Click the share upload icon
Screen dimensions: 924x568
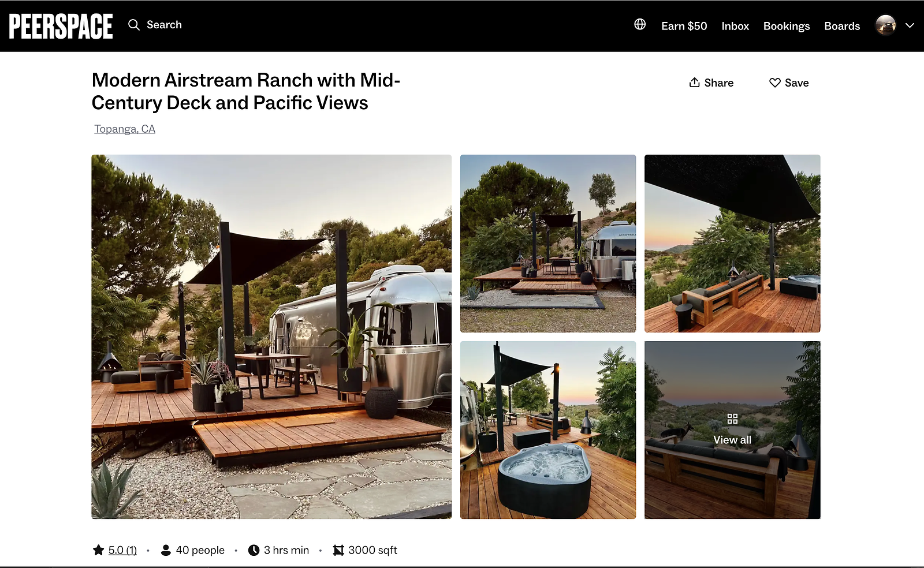(x=694, y=83)
